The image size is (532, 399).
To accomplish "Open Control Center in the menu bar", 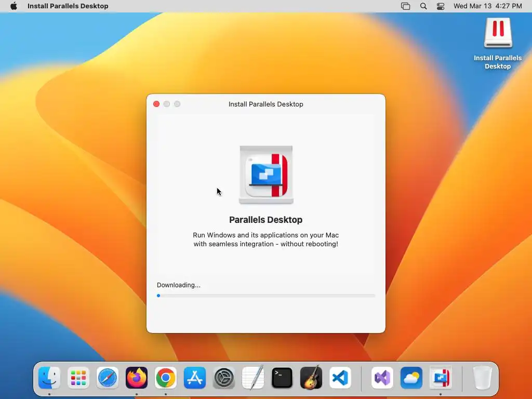I will pyautogui.click(x=441, y=6).
